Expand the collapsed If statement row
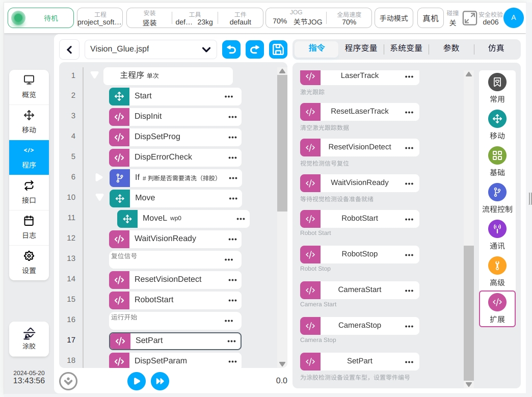532x397 pixels. coord(99,177)
